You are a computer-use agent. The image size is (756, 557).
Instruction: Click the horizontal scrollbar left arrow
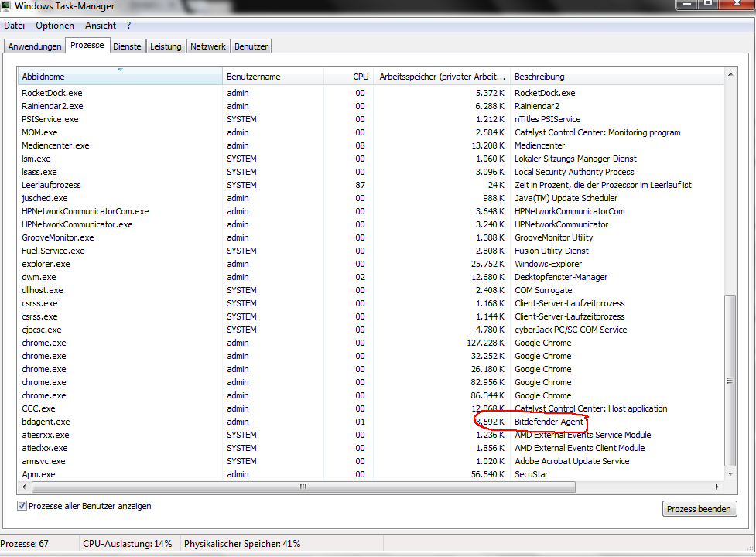pyautogui.click(x=24, y=487)
